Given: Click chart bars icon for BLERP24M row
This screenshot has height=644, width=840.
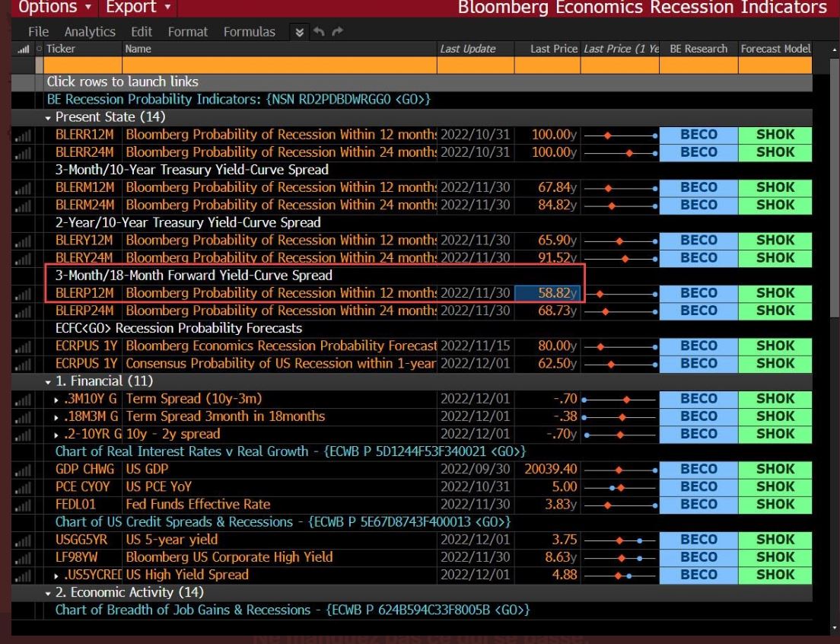Looking at the screenshot, I should (23, 312).
